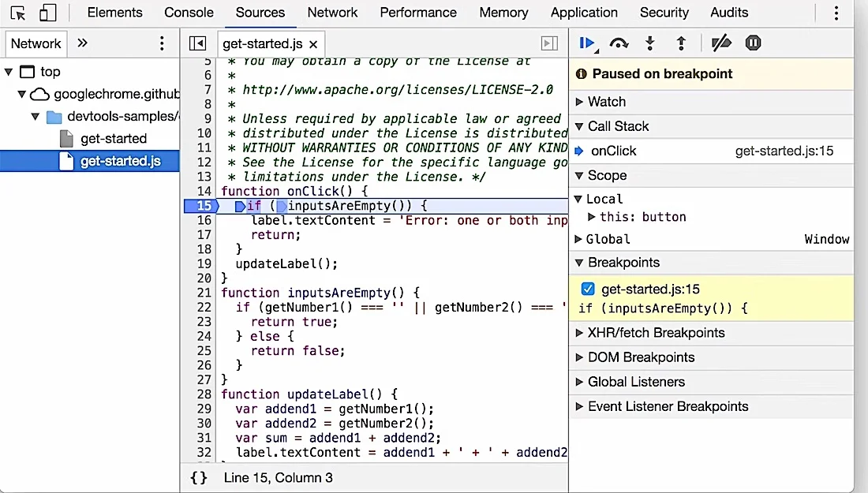Viewport: 868px width, 493px height.
Task: Click the get-started.js:15 location link
Action: tap(784, 151)
